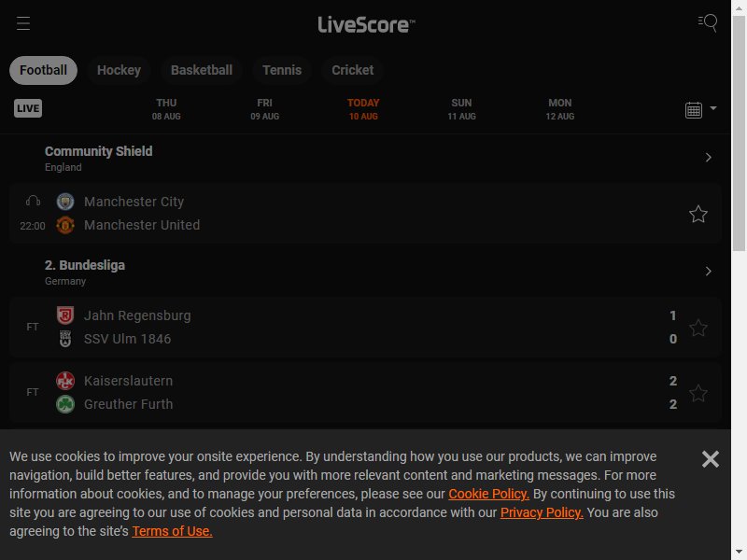
Task: Click the Manchester United team name
Action: click(x=142, y=225)
